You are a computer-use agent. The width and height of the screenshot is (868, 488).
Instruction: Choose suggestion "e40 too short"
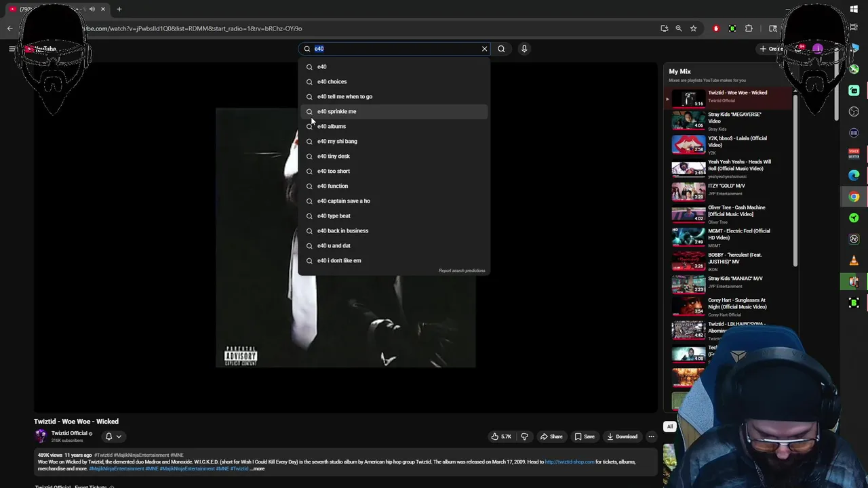point(394,171)
